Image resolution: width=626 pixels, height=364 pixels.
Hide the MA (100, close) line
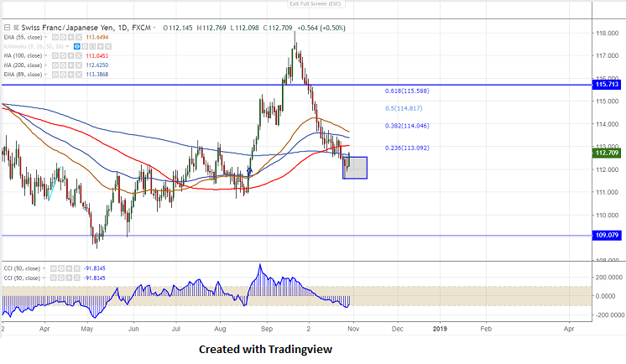(55, 55)
